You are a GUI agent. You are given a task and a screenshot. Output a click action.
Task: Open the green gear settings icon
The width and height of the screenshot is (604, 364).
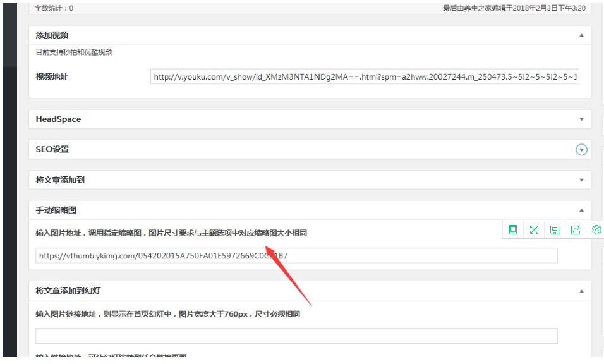(x=596, y=230)
